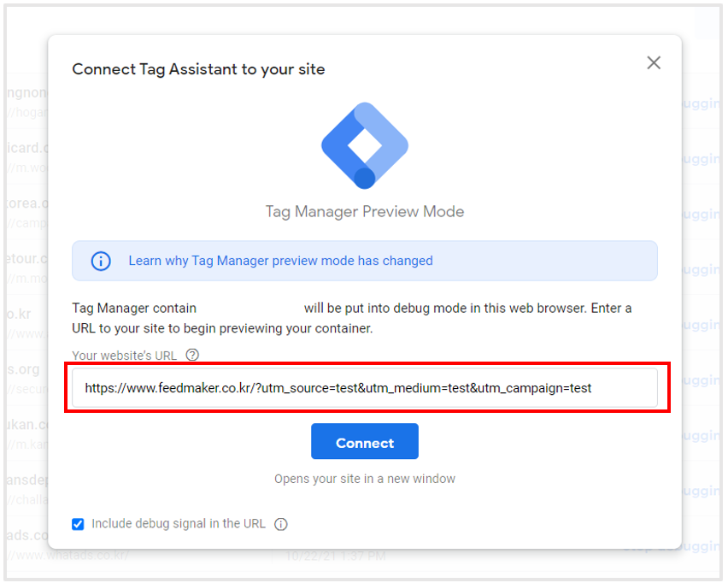Click 'Tag Manager Preview Mode' heading text
The width and height of the screenshot is (728, 583).
coord(365,211)
